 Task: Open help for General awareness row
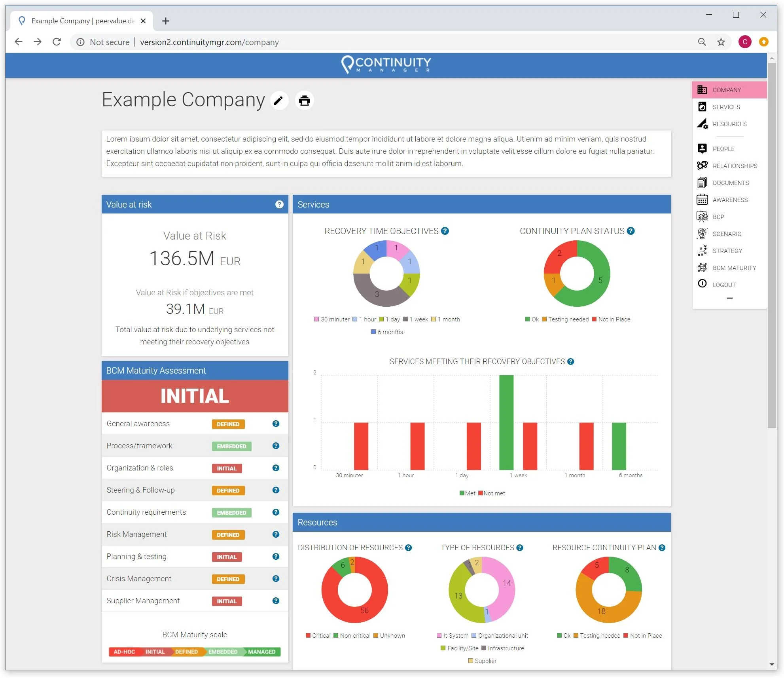pos(276,423)
